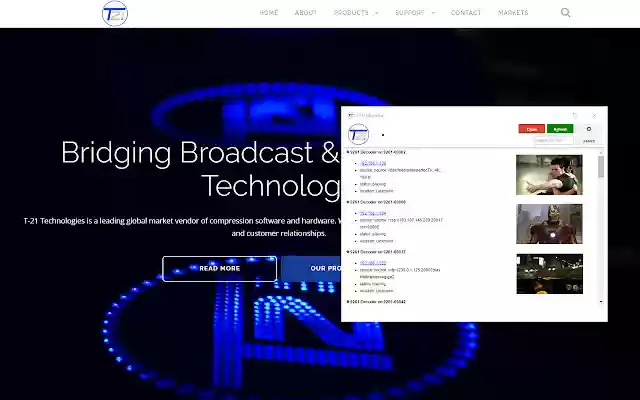Collapse the Decoder on 5261-60032 entry
640x400 pixels.
click(x=348, y=252)
